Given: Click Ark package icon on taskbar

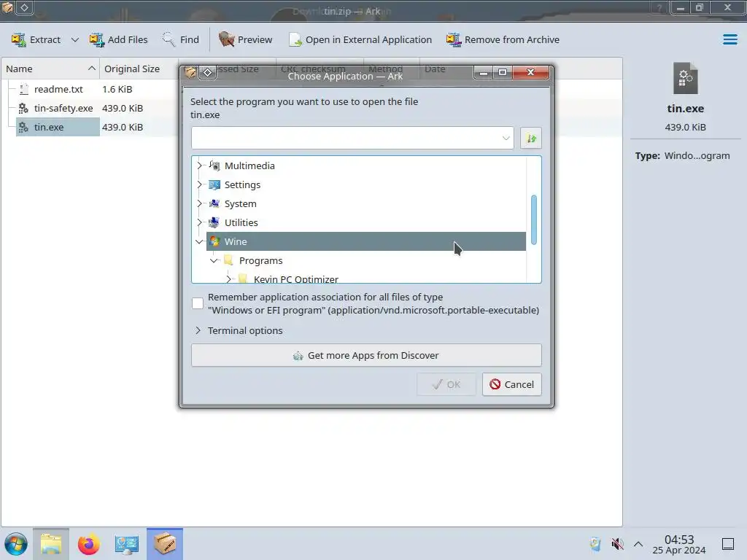Looking at the screenshot, I should (165, 544).
